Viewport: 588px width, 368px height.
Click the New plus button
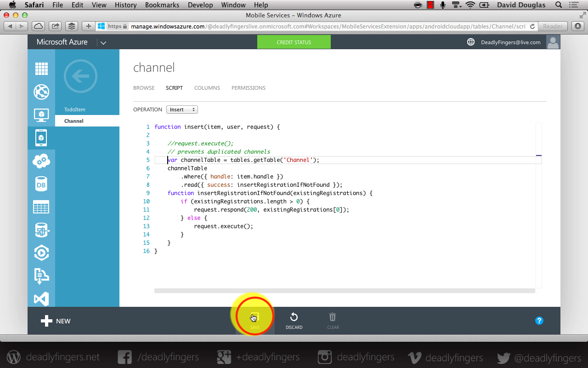pyautogui.click(x=56, y=321)
